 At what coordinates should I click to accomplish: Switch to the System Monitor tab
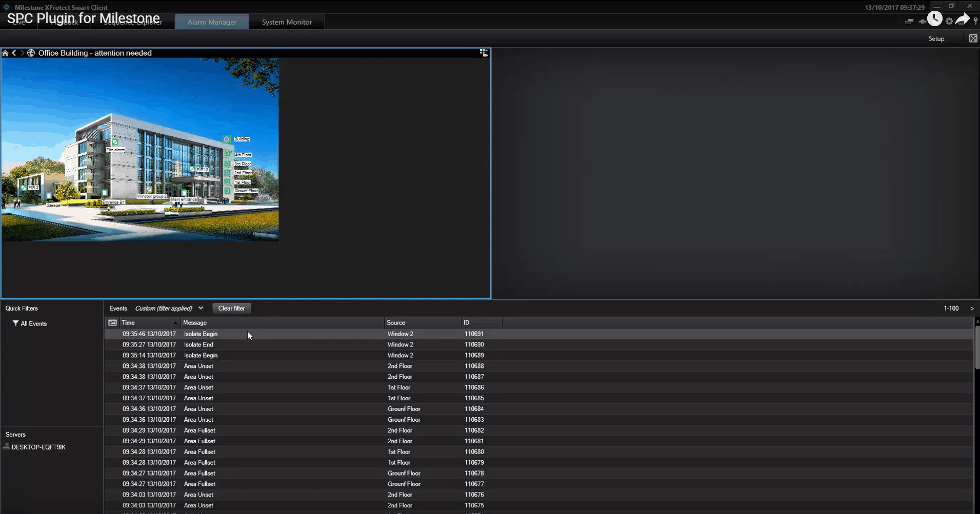click(x=287, y=22)
